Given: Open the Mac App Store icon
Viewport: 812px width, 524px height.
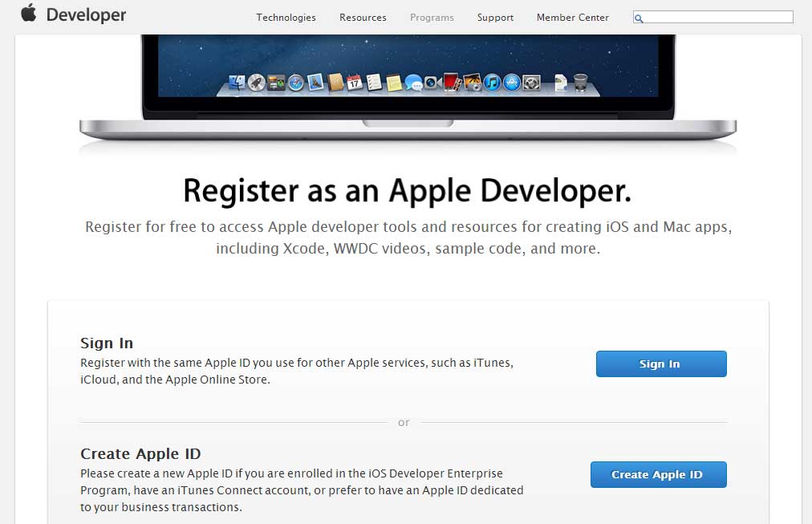Looking at the screenshot, I should click(x=510, y=81).
